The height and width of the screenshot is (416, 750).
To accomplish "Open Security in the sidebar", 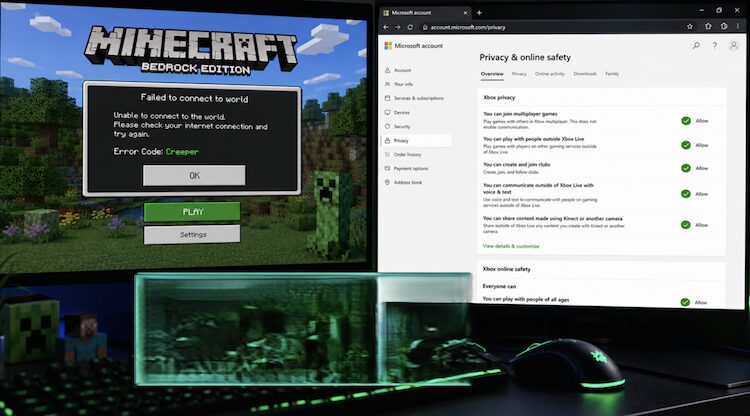I will coord(398,127).
